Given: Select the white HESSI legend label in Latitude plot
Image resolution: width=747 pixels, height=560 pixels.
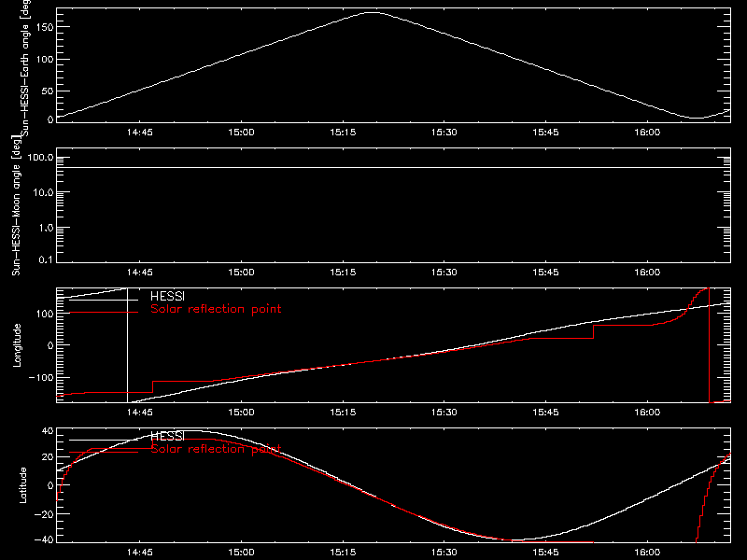Looking at the screenshot, I should tap(167, 437).
